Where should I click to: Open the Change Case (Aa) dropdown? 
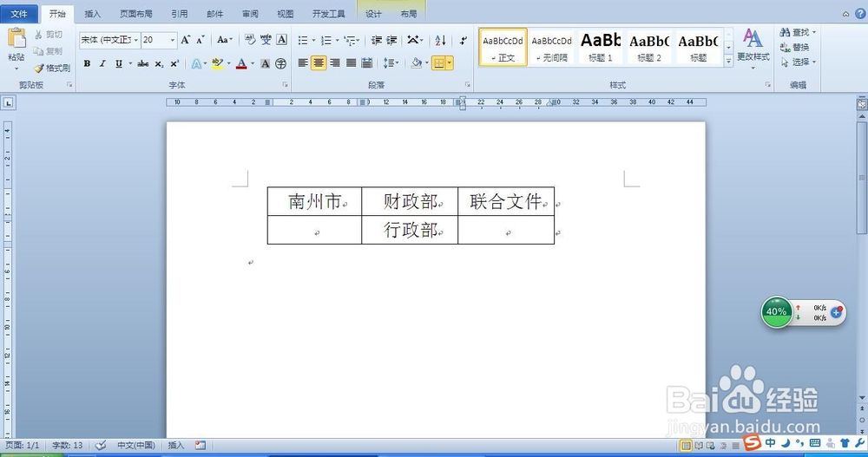click(224, 40)
